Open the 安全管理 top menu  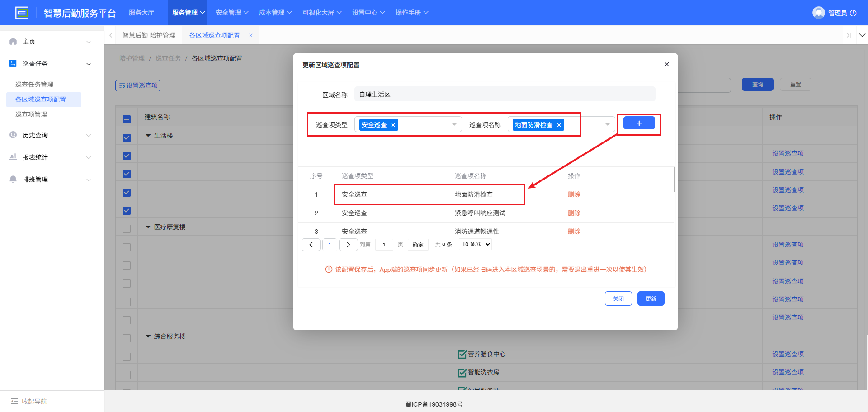click(x=232, y=13)
